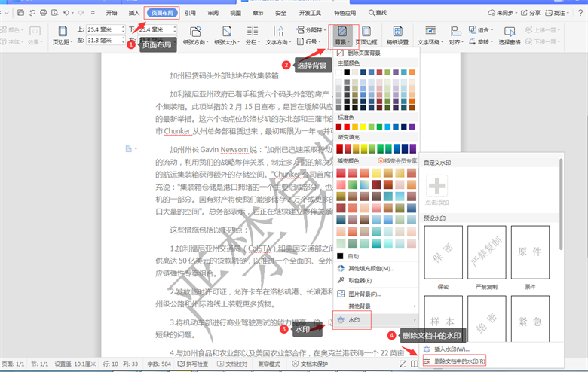This screenshot has width=588, height=372.
Task: Click the 页面边框 page border icon
Action: pyautogui.click(x=367, y=35)
